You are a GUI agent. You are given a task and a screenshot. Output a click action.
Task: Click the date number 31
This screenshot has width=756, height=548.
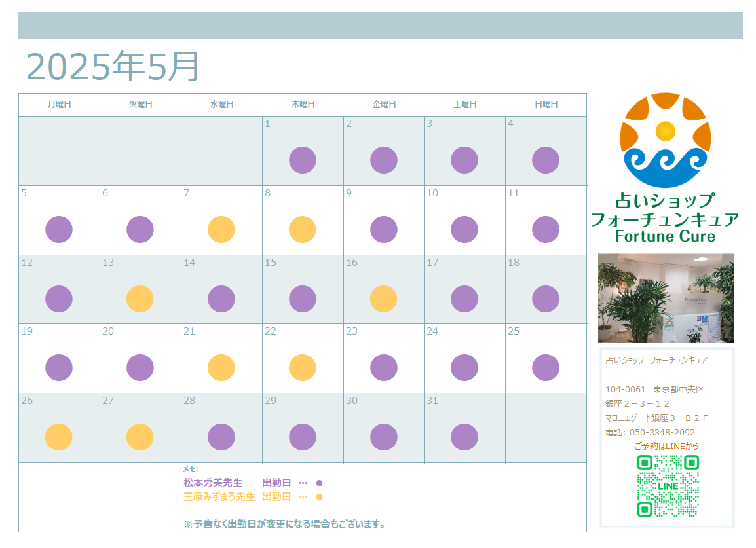tap(432, 401)
